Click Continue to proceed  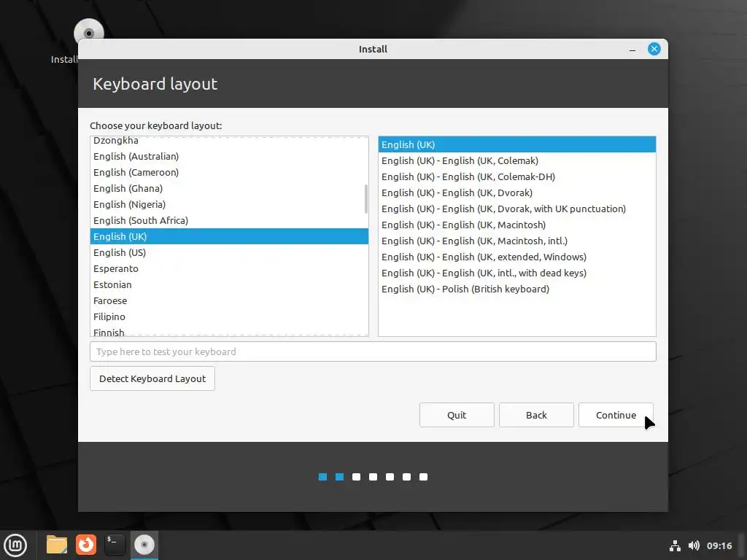pos(616,415)
